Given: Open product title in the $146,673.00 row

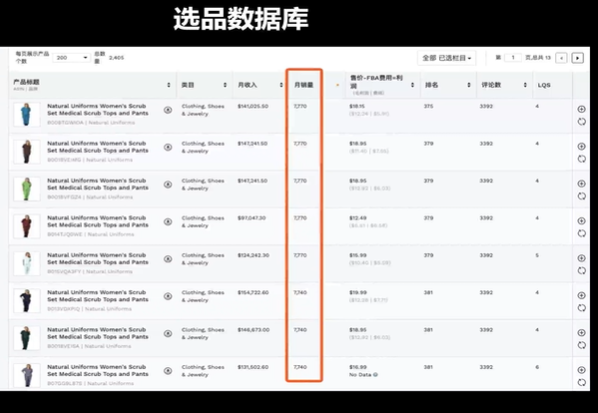Looking at the screenshot, I should coord(98,333).
